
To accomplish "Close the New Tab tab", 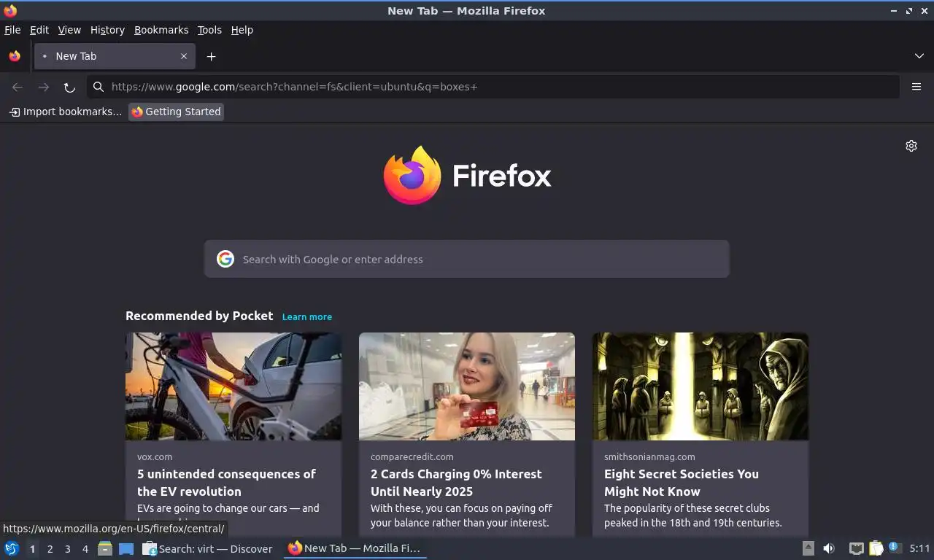I will pyautogui.click(x=184, y=56).
